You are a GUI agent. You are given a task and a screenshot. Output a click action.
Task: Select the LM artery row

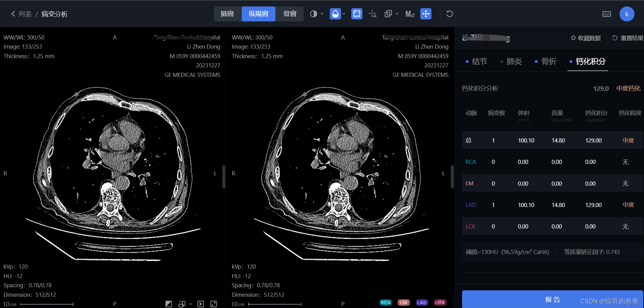click(553, 184)
